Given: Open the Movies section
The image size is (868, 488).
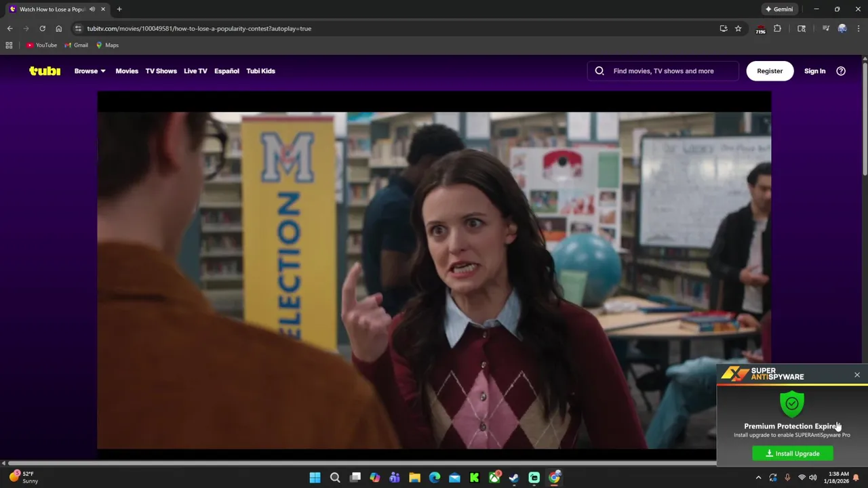Looking at the screenshot, I should pyautogui.click(x=127, y=70).
